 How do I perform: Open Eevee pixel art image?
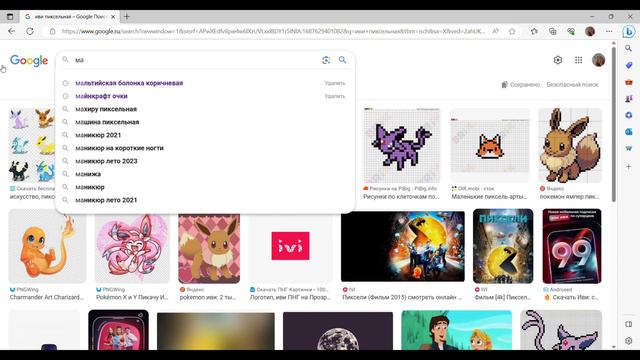tap(570, 145)
